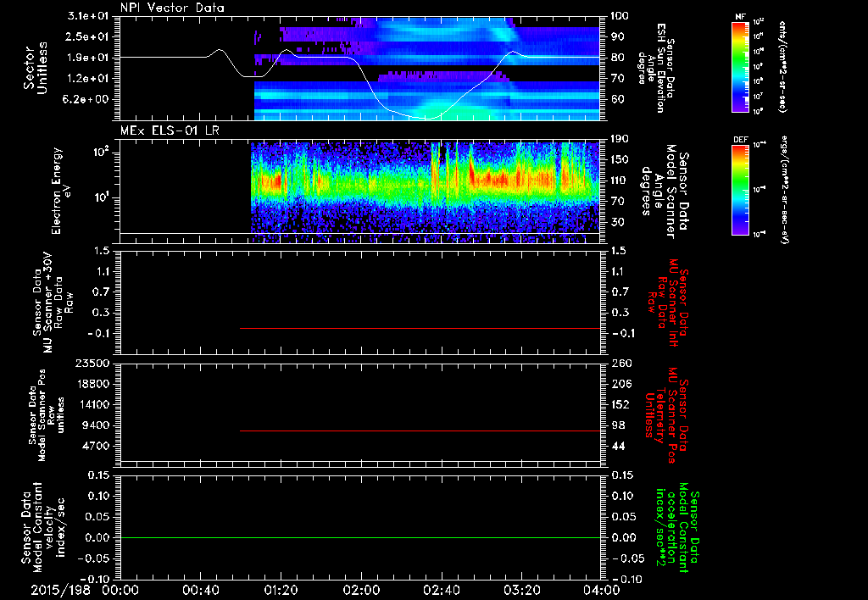Click the "152" telemetry tick value
868x600 pixels.
click(620, 404)
